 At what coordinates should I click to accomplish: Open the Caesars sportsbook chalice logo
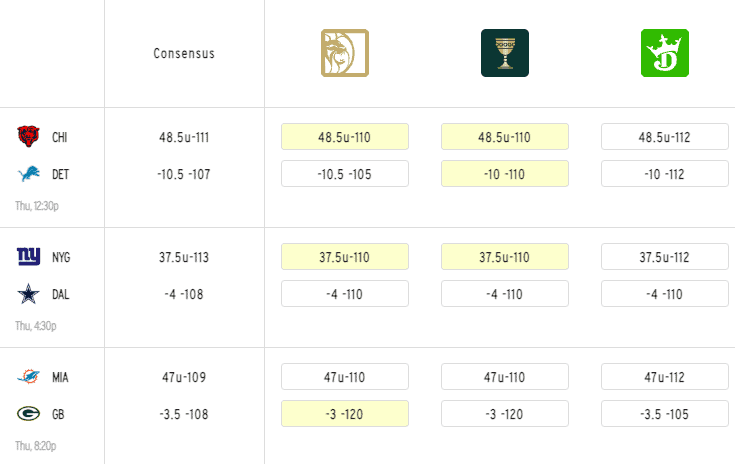[x=505, y=53]
